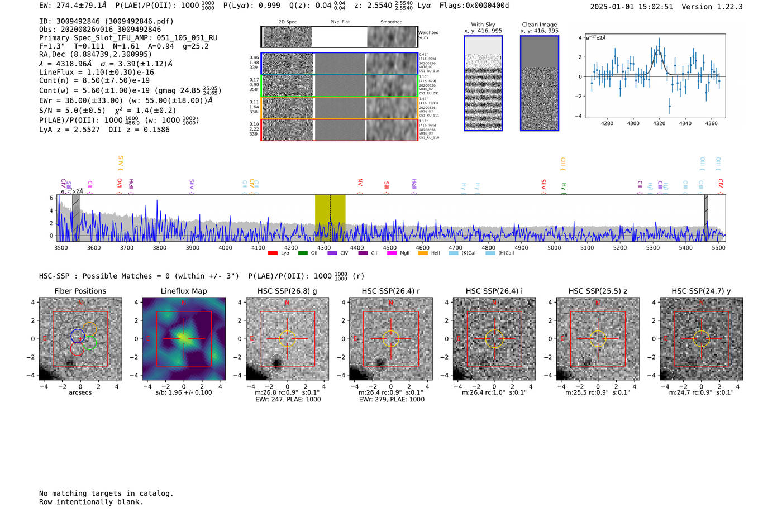Click the 2025-01-01 15:02:51 timestamp

632,7
